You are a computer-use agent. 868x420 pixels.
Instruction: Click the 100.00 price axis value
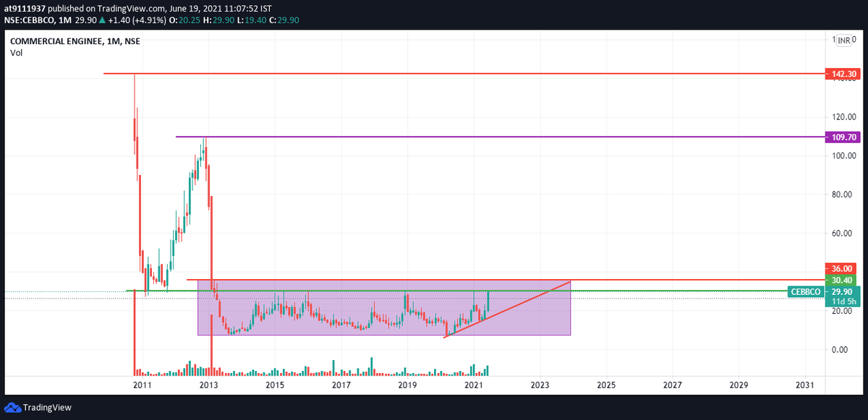click(x=844, y=156)
